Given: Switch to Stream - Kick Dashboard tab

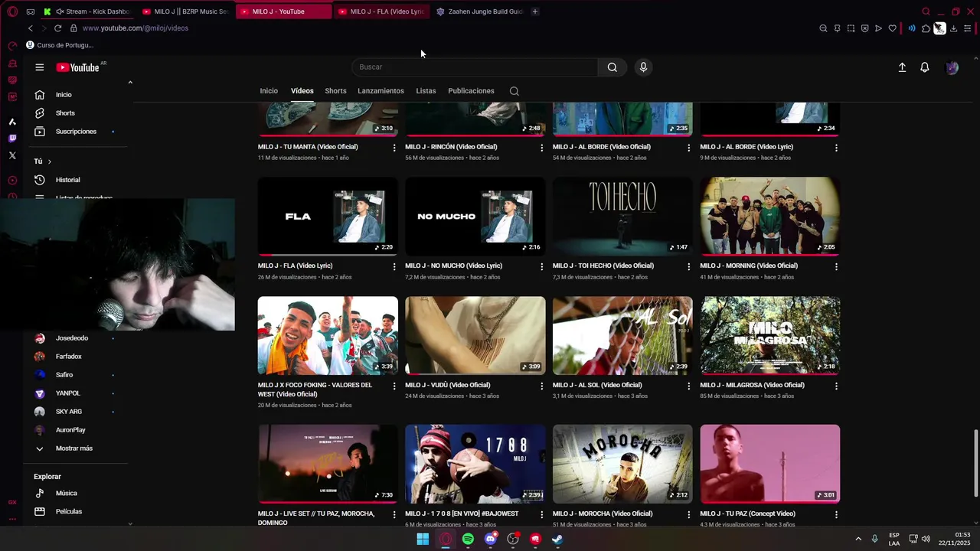Looking at the screenshot, I should coord(87,11).
